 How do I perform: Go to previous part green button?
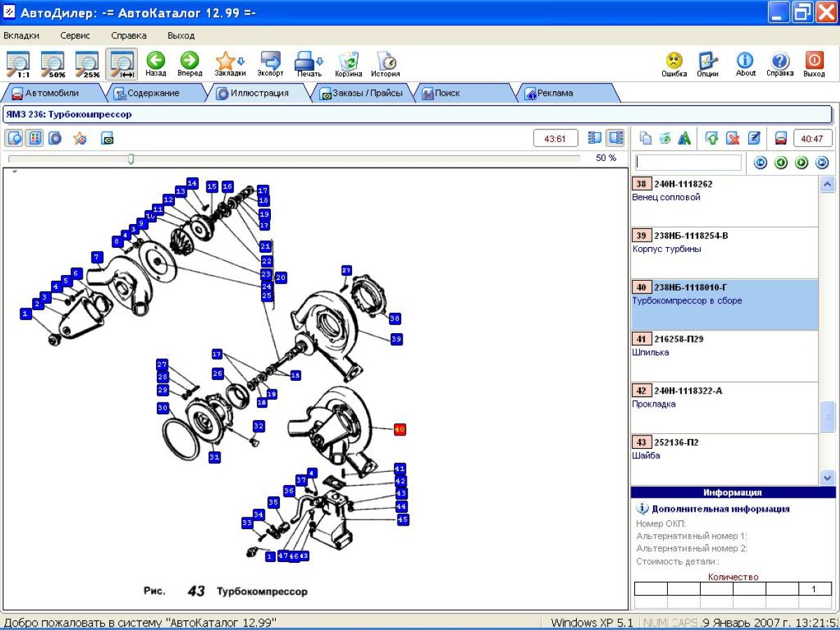(x=781, y=163)
